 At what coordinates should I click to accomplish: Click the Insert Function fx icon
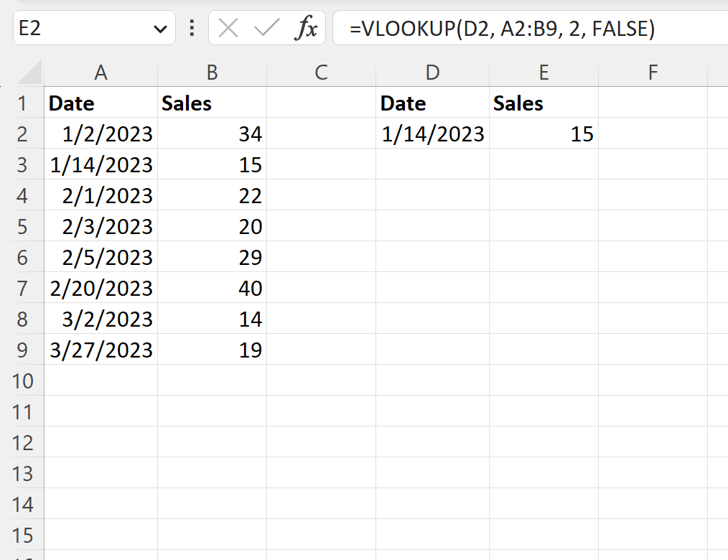(307, 29)
